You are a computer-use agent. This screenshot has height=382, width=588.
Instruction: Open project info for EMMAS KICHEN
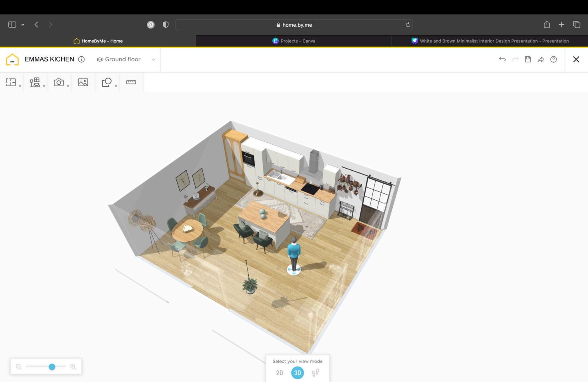click(82, 60)
